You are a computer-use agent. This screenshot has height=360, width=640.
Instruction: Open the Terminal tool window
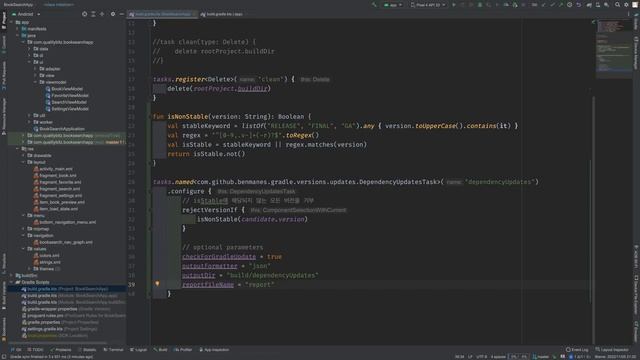pyautogui.click(x=113, y=350)
